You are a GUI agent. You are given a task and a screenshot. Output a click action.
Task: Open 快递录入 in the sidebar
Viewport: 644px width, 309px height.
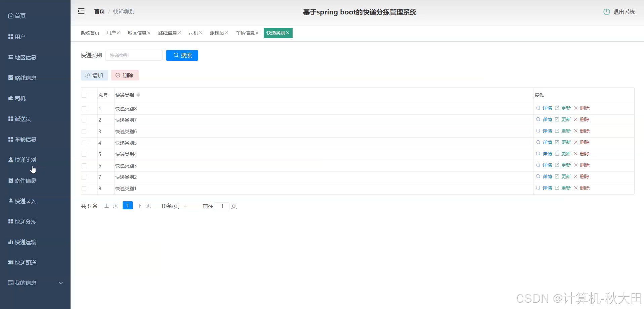tap(22, 201)
